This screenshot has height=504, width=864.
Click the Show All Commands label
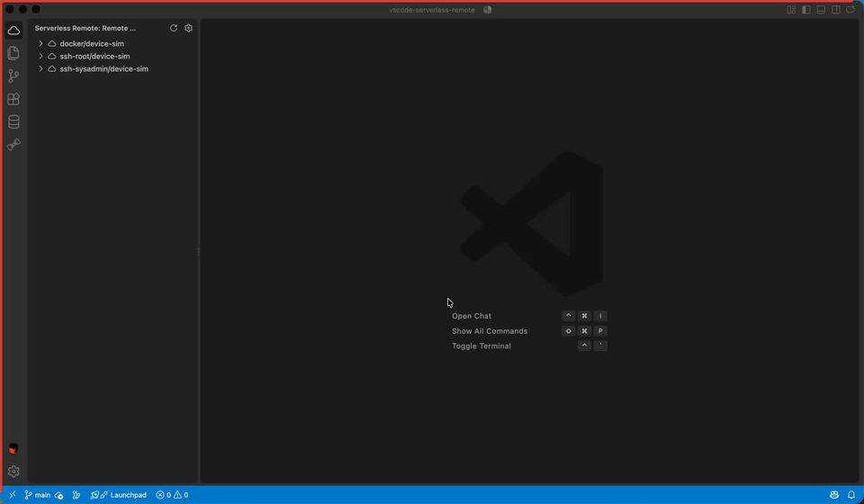click(490, 331)
